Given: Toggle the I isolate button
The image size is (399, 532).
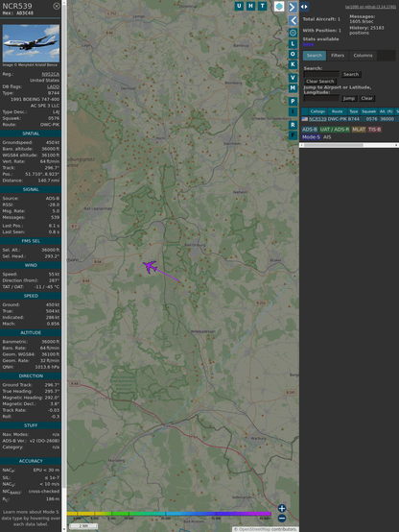Looking at the screenshot, I should pos(293,111).
